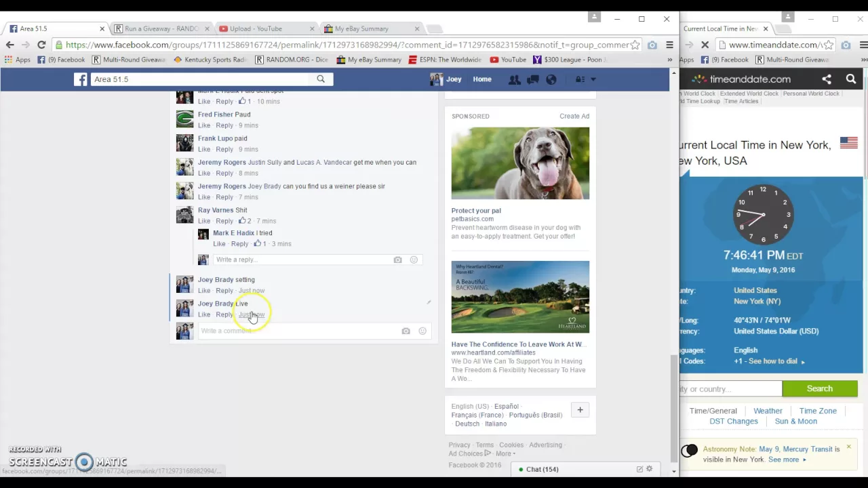This screenshot has width=868, height=488.
Task: Open chat settings gear icon
Action: tap(649, 469)
